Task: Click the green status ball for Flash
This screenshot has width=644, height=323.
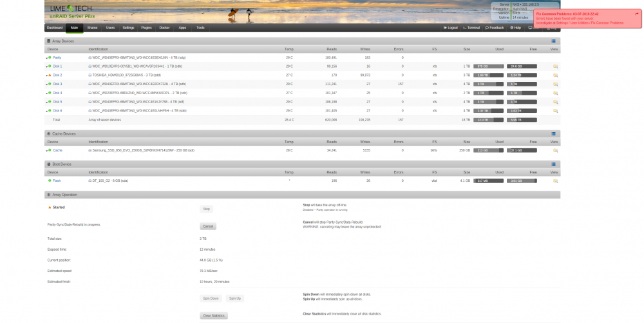Action: tap(50, 181)
